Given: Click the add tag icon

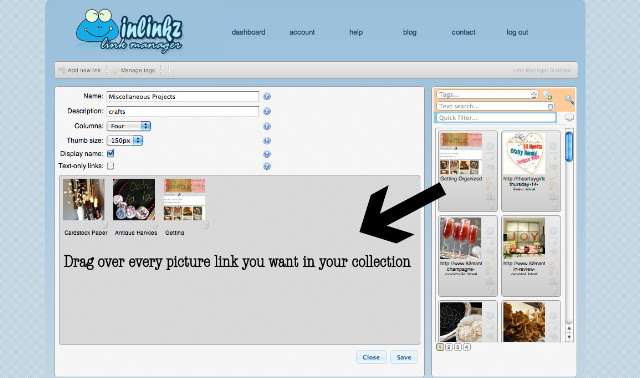Looking at the screenshot, I should (547, 95).
